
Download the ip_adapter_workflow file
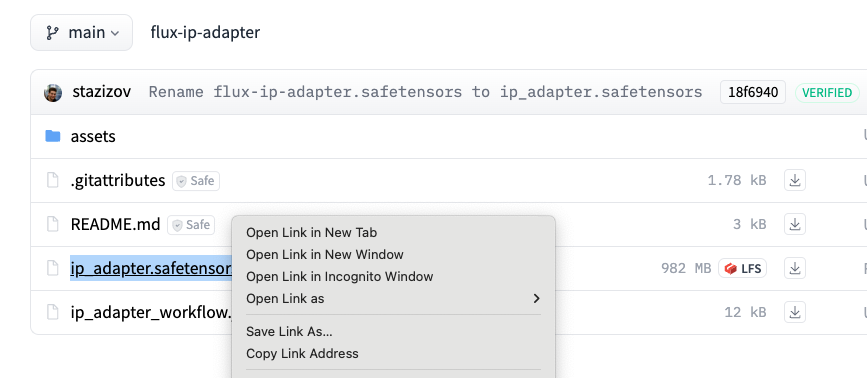(795, 313)
